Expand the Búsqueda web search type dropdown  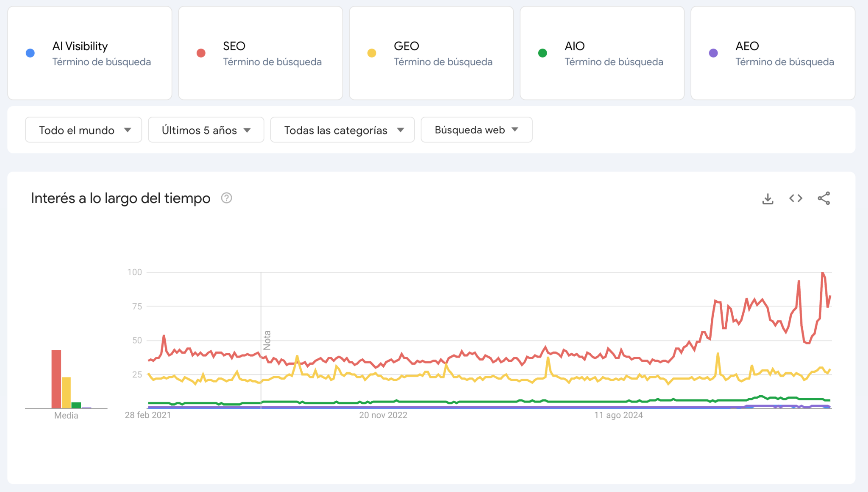click(476, 130)
